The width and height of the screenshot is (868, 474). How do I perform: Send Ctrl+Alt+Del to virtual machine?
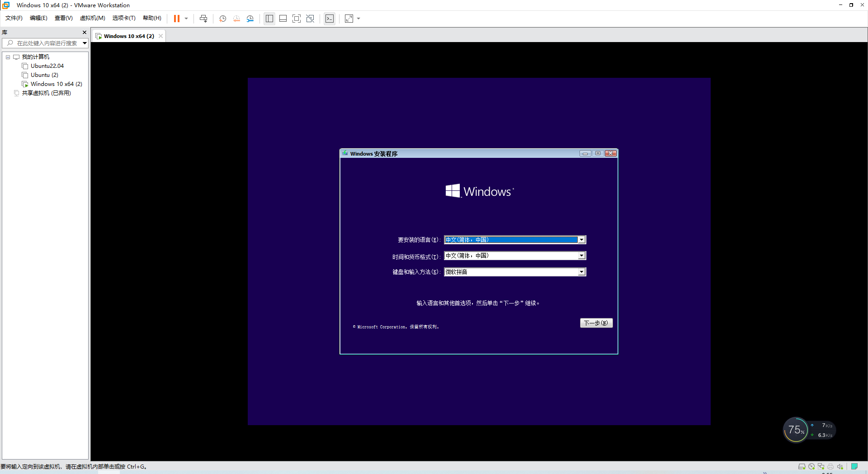203,19
